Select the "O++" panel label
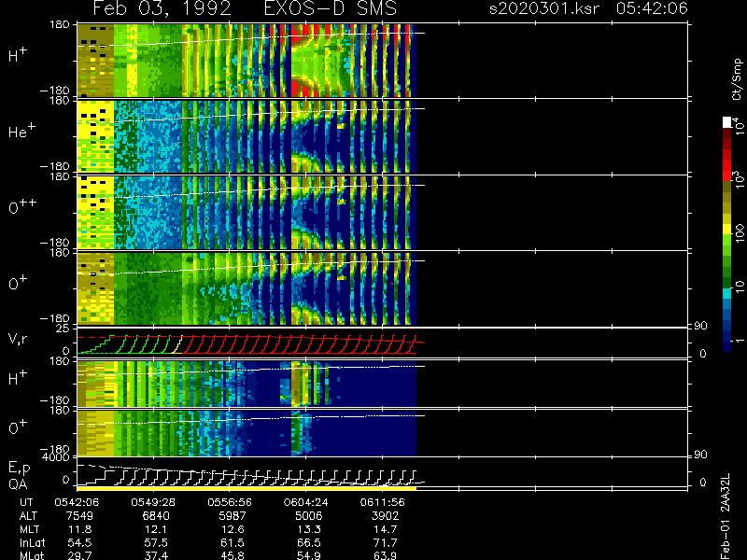Screen dimensions: 747x560 coord(22,206)
